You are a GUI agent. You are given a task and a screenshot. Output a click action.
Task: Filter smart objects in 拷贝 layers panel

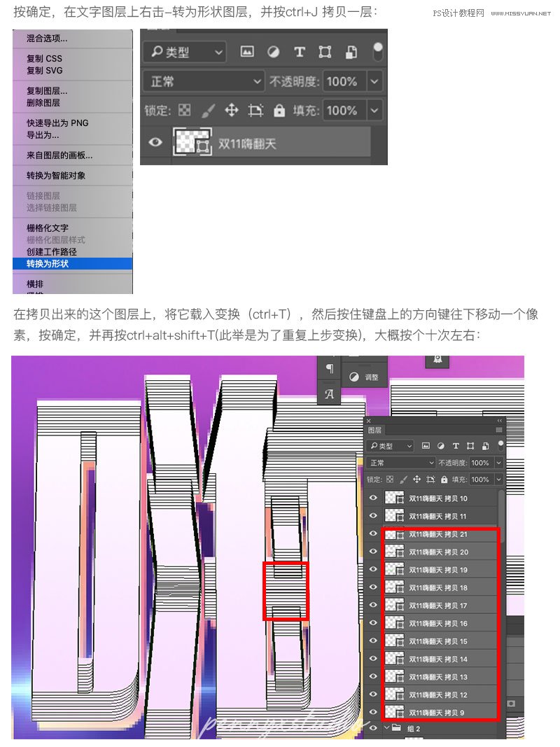tap(485, 446)
